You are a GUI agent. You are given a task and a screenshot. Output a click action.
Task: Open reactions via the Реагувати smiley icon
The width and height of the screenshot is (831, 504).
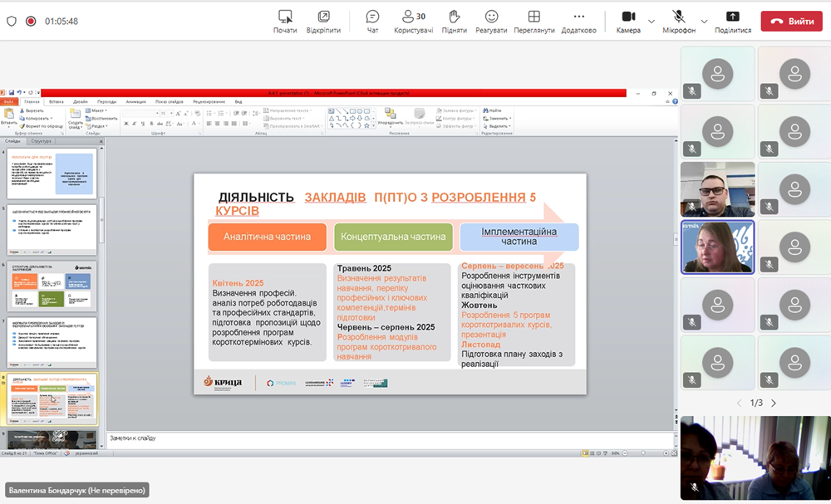click(x=493, y=17)
